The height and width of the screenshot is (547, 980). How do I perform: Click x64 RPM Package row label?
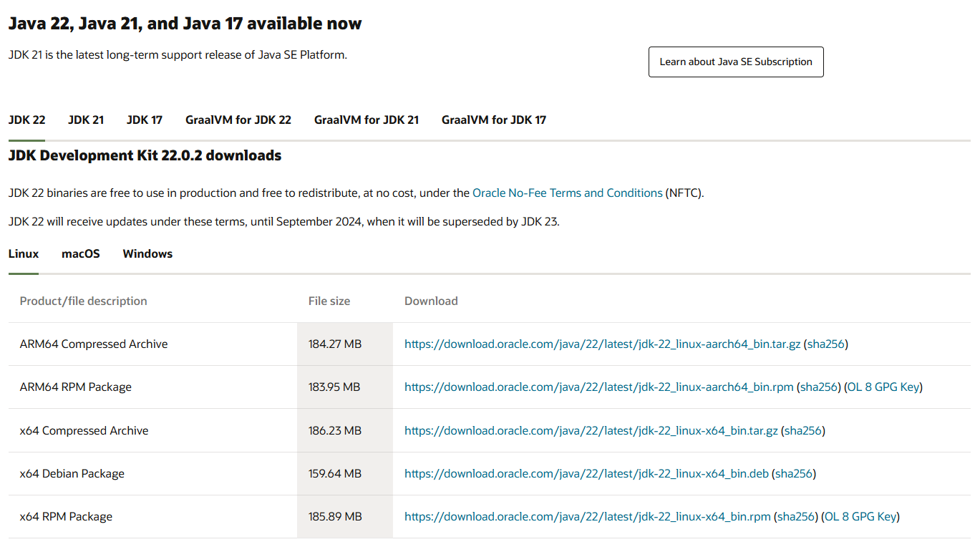click(67, 517)
